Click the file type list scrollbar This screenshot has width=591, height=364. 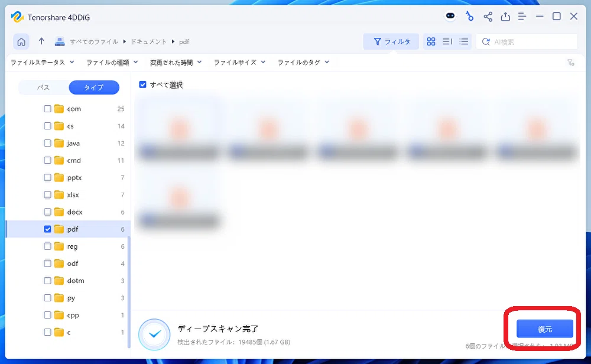pyautogui.click(x=129, y=292)
